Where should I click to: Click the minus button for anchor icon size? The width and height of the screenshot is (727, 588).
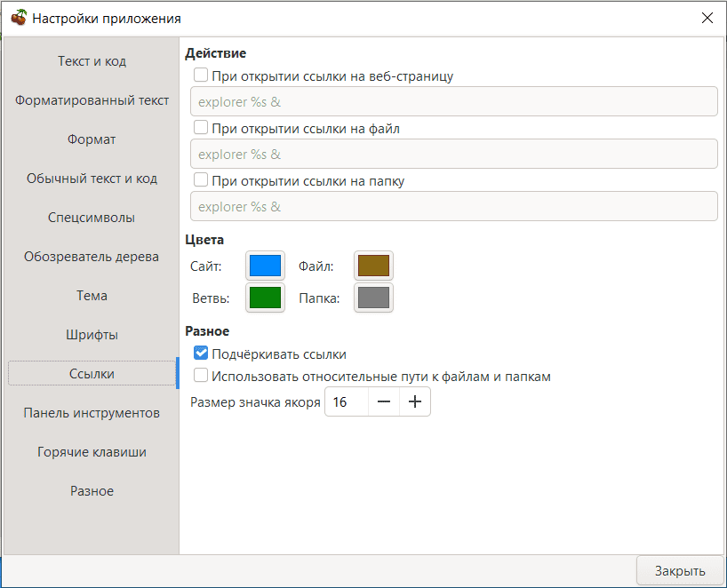(x=384, y=402)
